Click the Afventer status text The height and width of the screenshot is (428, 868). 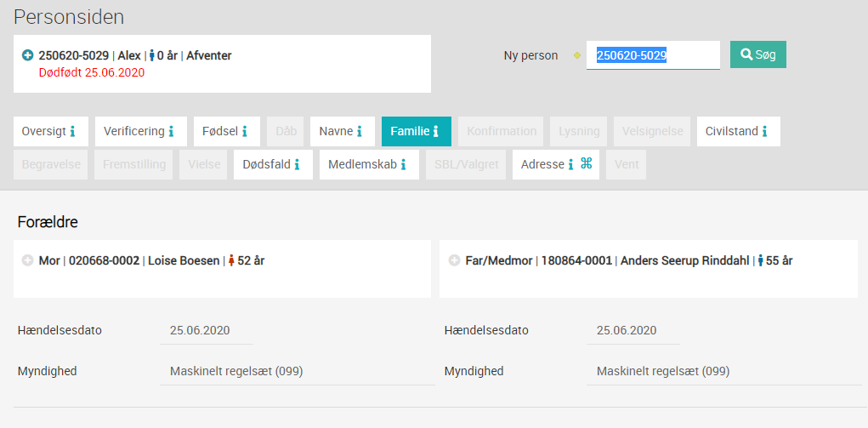[208, 55]
